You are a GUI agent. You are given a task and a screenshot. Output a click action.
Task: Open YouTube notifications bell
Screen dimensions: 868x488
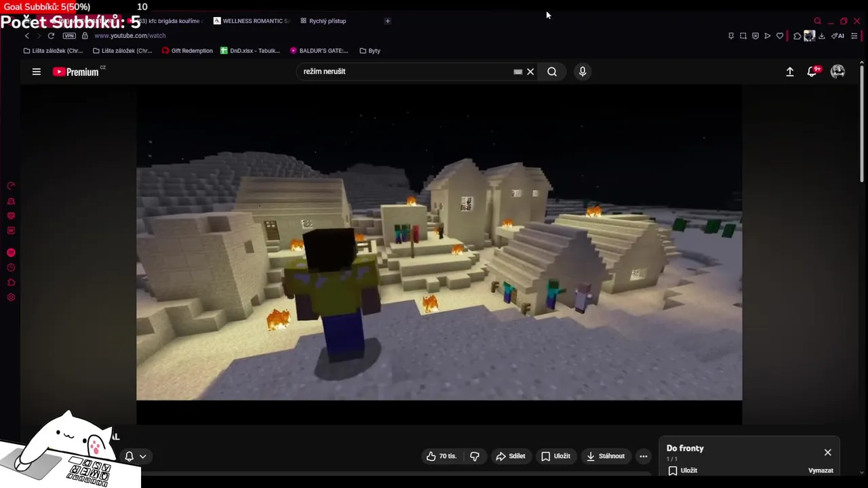pos(812,71)
